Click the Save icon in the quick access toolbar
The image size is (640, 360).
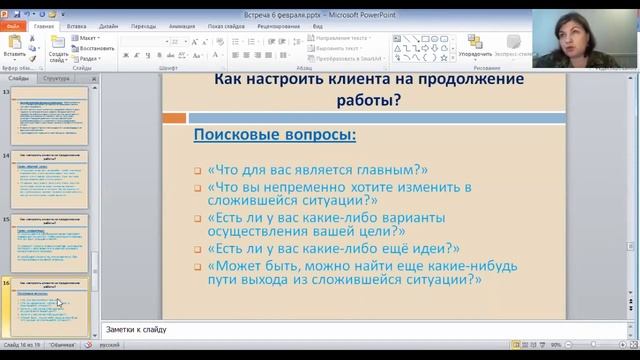tap(17, 14)
